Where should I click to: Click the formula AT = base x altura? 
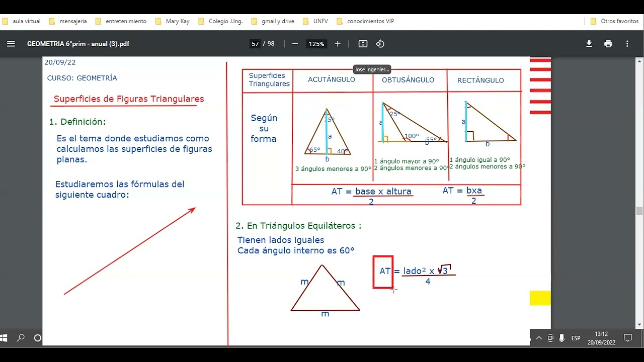pos(371,196)
